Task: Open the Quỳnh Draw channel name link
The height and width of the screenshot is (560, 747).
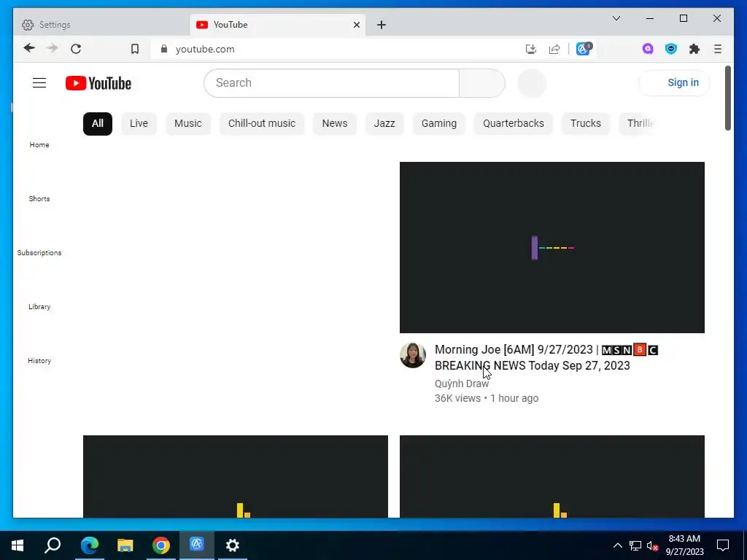Action: click(x=461, y=384)
